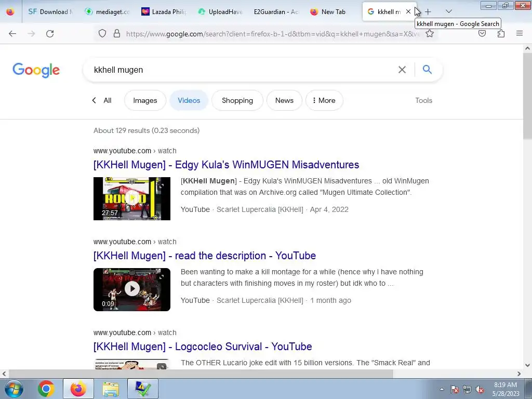Click the About 129 results text
The height and width of the screenshot is (399, 532).
(x=147, y=130)
